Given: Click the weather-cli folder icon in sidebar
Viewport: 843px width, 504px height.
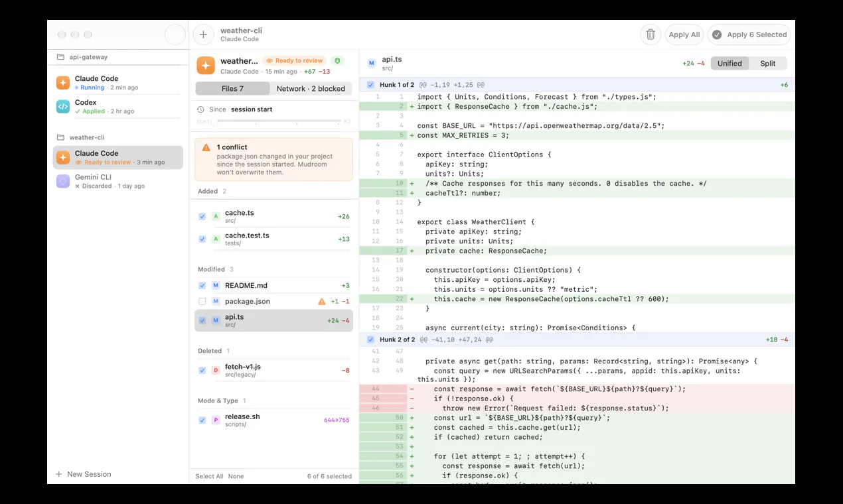Looking at the screenshot, I should point(60,137).
